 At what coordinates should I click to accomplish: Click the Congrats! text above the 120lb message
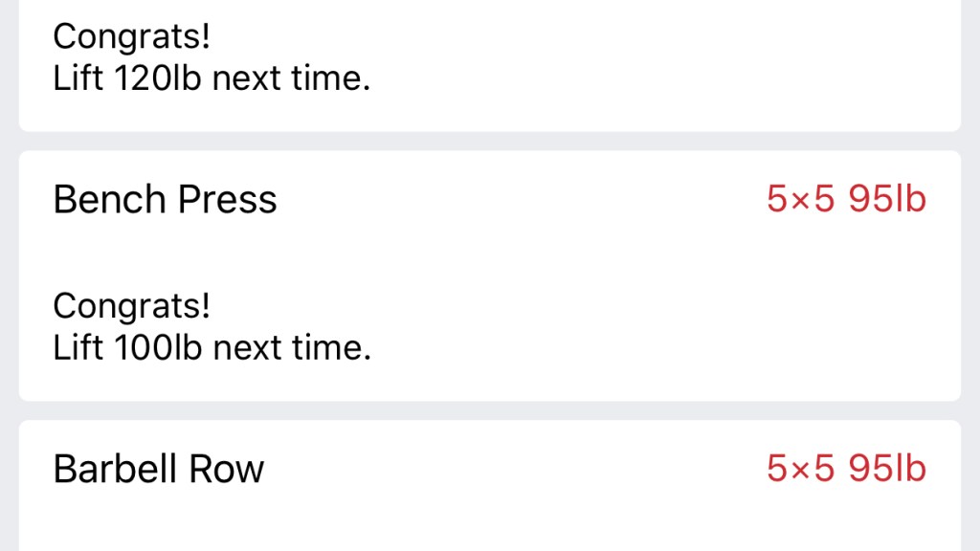(131, 37)
